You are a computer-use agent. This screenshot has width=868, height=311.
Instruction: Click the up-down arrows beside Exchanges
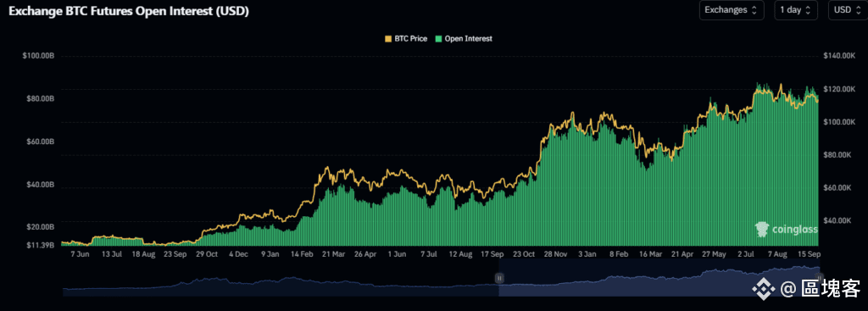click(754, 10)
